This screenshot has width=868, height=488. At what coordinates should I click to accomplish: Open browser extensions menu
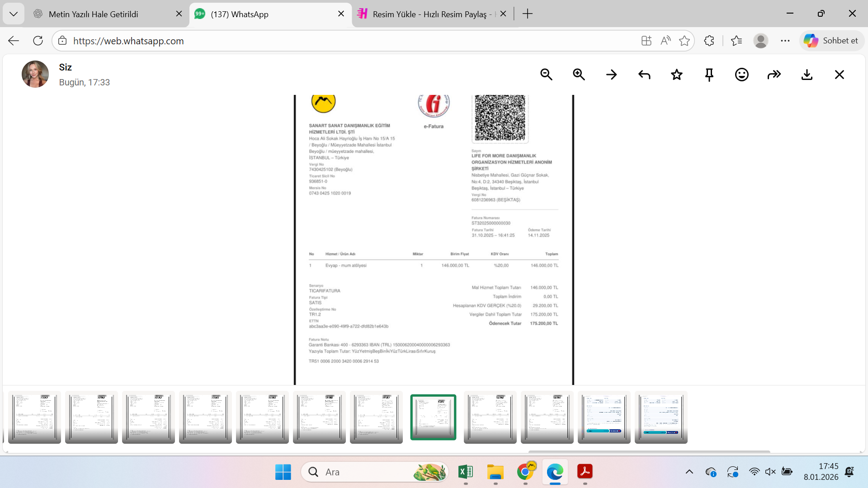point(709,41)
